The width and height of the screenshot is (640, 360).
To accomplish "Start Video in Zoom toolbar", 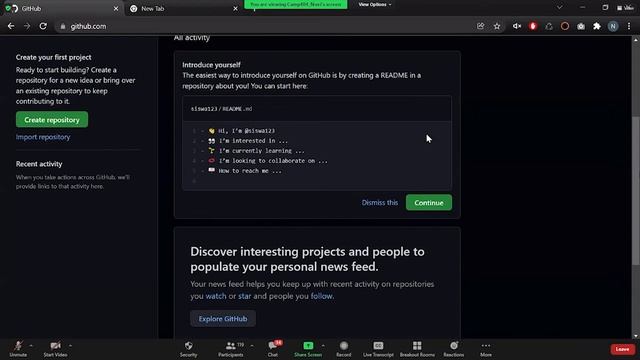I will 56,349.
